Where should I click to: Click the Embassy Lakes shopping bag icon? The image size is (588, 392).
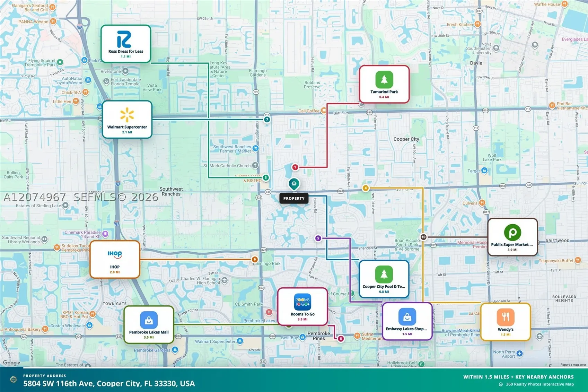pos(407,317)
